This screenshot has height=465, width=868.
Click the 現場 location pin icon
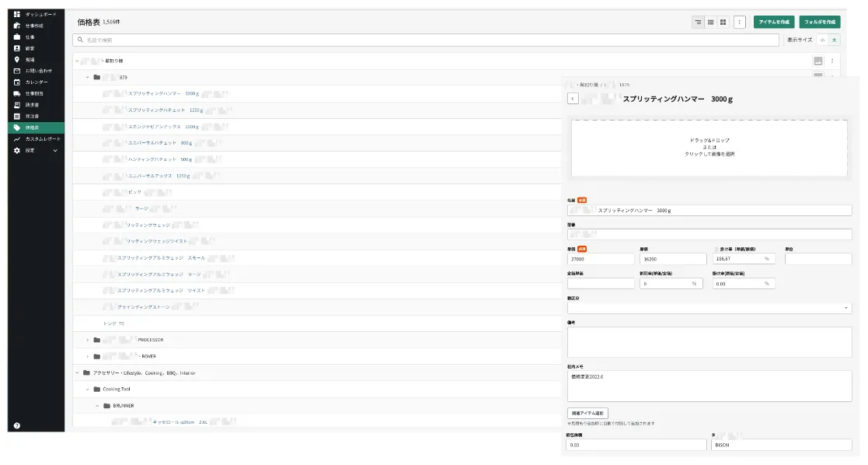[x=16, y=60]
